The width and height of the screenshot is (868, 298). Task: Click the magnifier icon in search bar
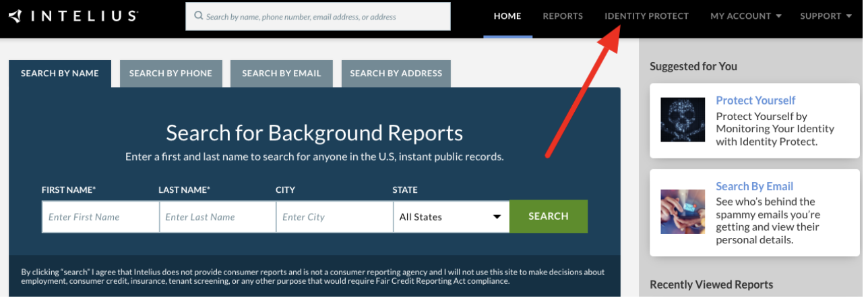198,16
